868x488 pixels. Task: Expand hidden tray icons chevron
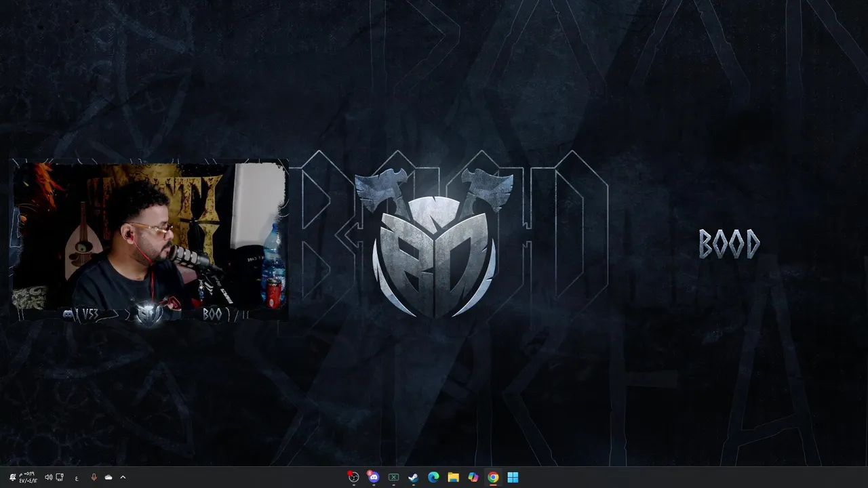pos(123,477)
